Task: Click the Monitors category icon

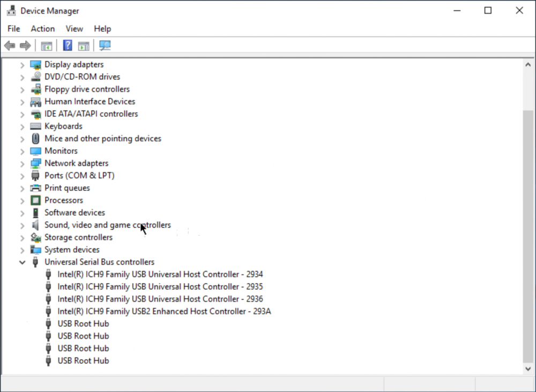Action: click(35, 151)
